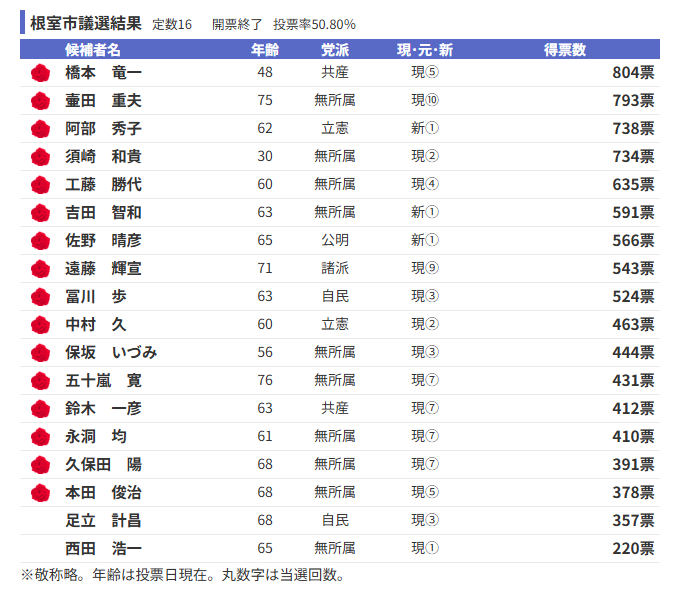This screenshot has height=591, width=675.
Task: Select candidate name 中村 久
Action: click(x=96, y=324)
